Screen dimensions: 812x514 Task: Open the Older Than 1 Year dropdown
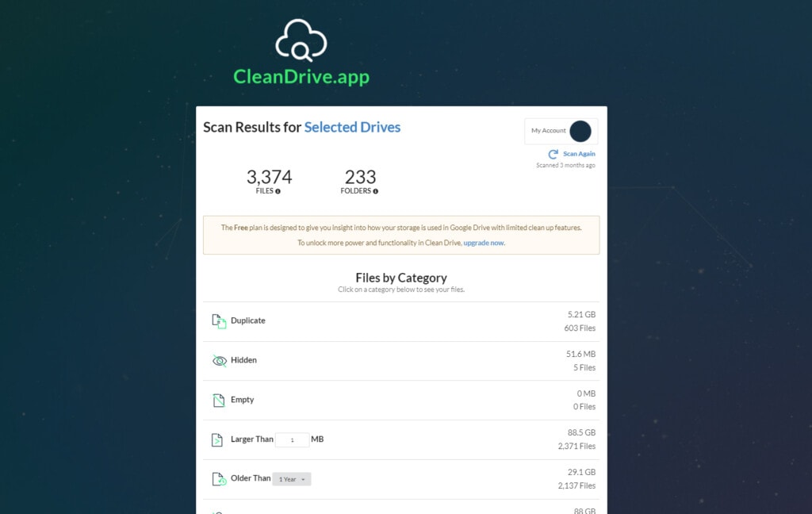pos(292,479)
